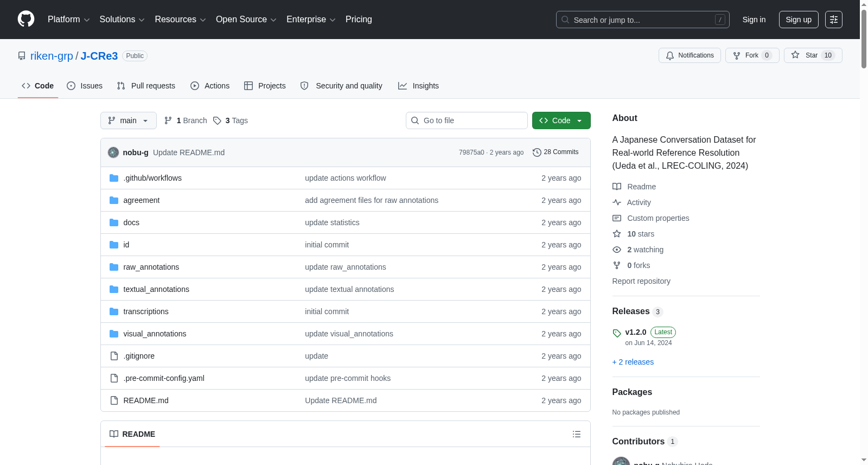Click the pulse icon next to Activity

point(617,202)
